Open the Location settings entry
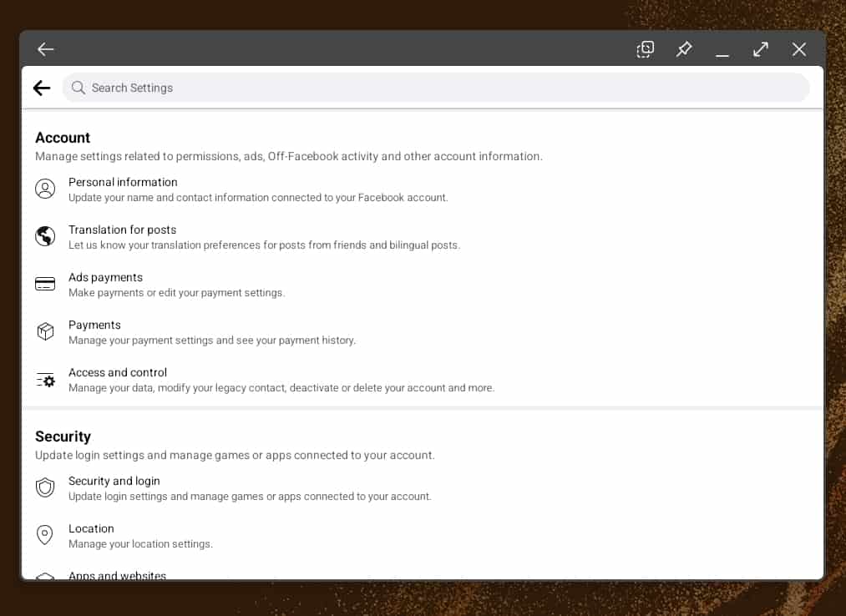 [x=91, y=529]
